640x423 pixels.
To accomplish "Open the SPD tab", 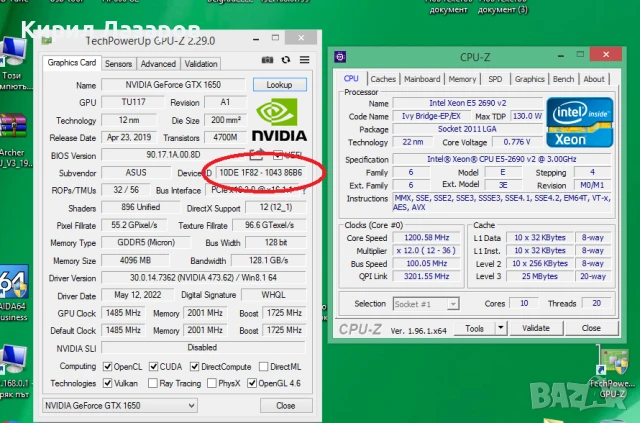I will (495, 79).
